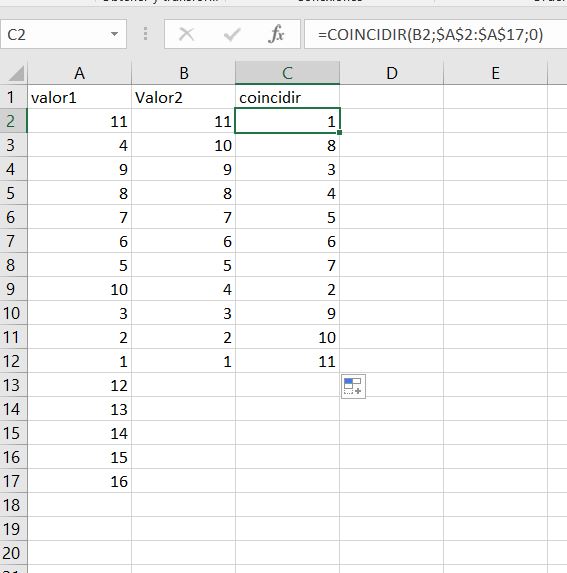
Task: Select cell B3 with value 10
Action: (183, 145)
